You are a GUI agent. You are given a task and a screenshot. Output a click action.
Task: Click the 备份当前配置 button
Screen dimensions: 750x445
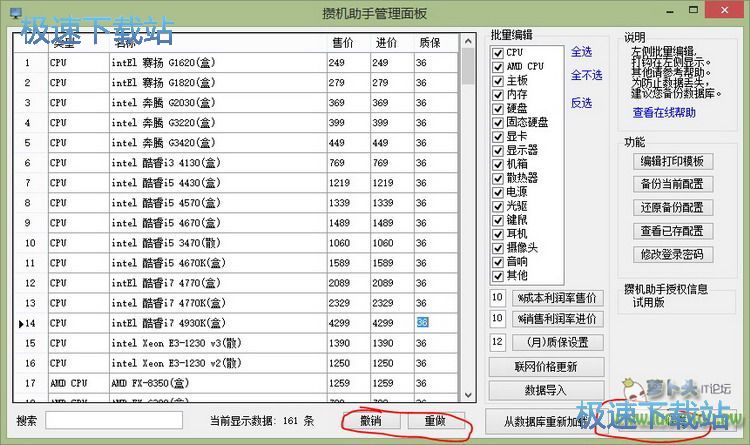click(673, 184)
